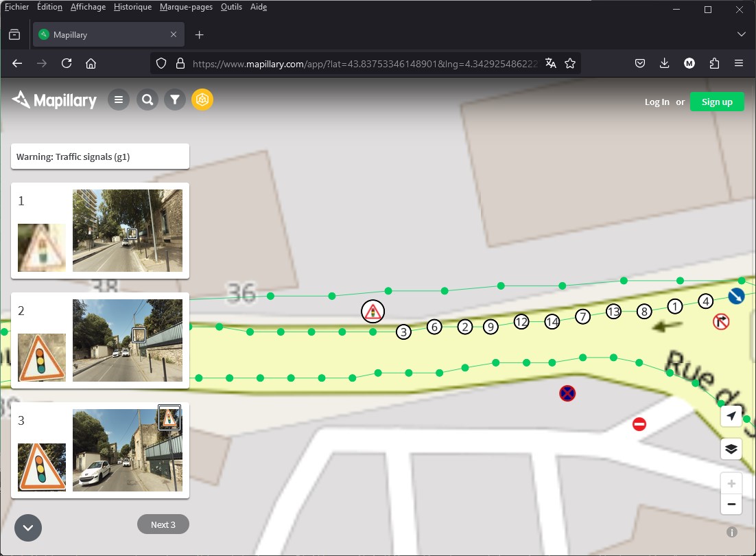The image size is (756, 556).
Task: Click detection 2 cropped sign image
Action: click(41, 358)
